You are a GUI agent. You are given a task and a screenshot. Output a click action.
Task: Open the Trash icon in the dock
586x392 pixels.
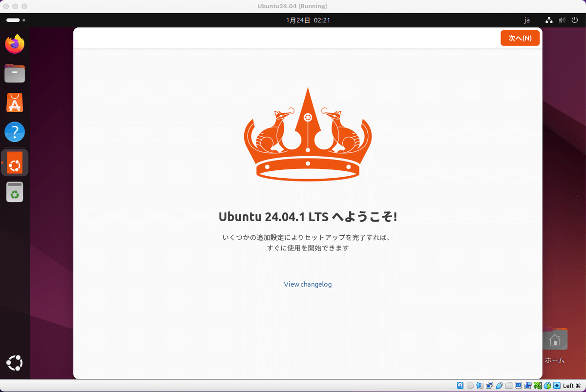click(15, 192)
